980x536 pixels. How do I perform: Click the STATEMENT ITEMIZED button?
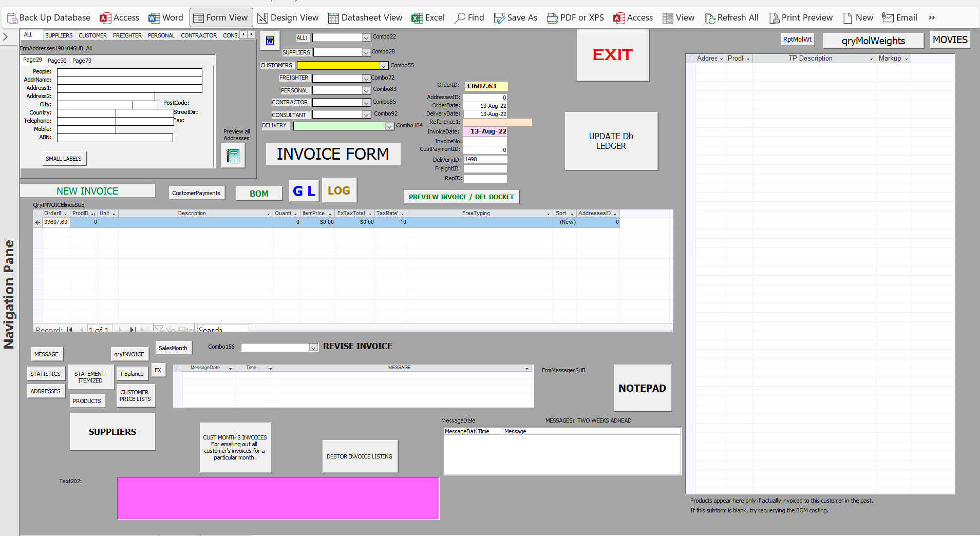90,377
